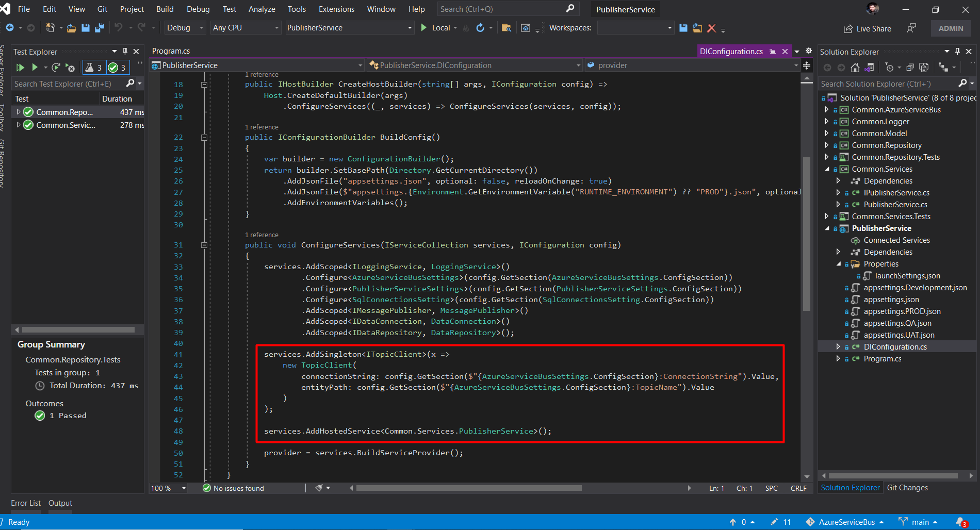Open the Debug menu

[x=198, y=9]
